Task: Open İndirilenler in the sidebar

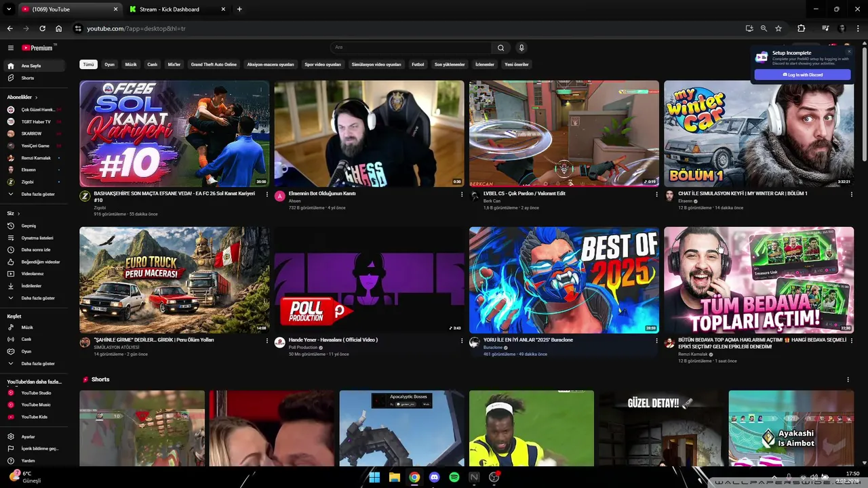Action: [x=36, y=286]
